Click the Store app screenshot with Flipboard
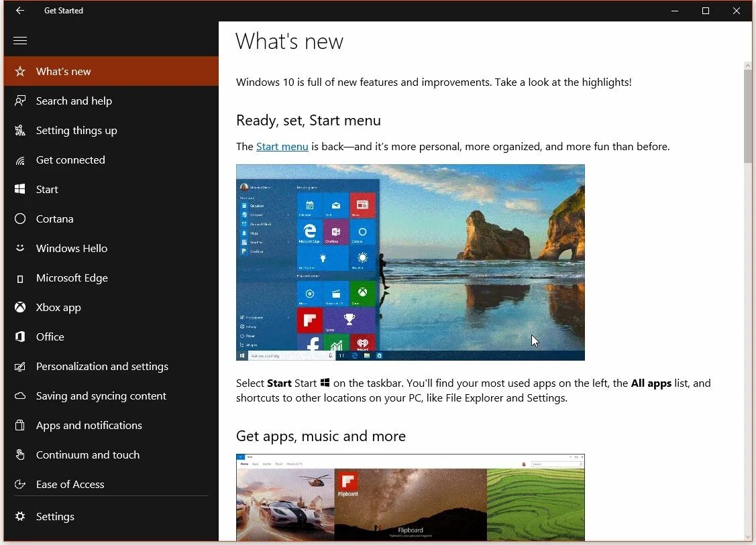The image size is (756, 545). point(411,497)
